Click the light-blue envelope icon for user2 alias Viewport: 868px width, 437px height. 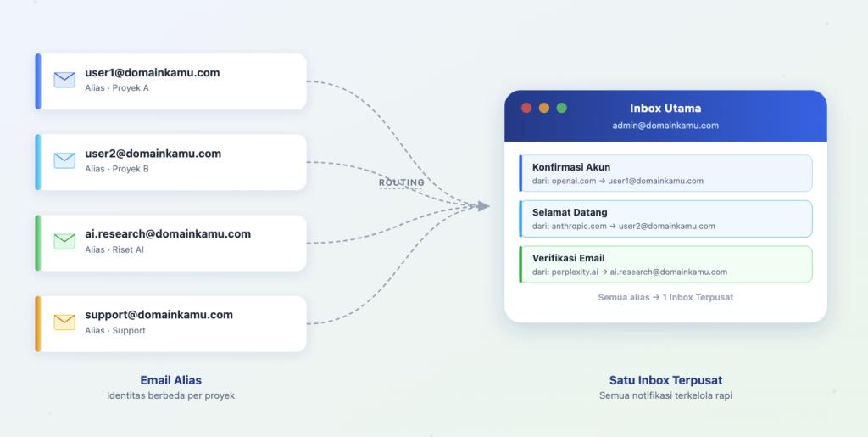pyautogui.click(x=64, y=160)
